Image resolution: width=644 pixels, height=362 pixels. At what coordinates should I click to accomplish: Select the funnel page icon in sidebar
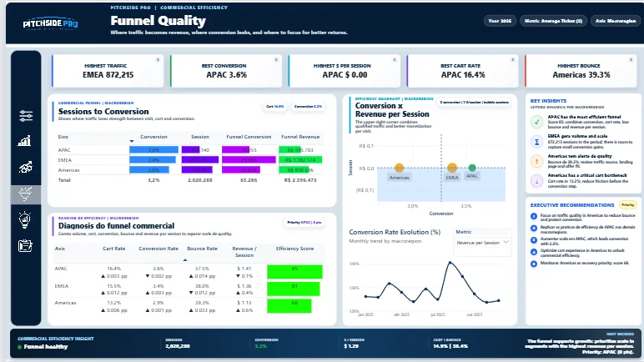(26, 194)
